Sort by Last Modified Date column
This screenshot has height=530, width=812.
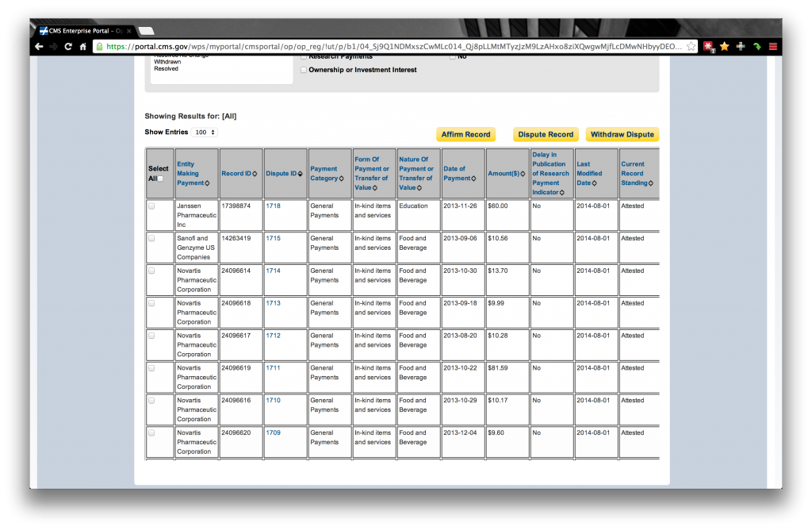click(589, 174)
